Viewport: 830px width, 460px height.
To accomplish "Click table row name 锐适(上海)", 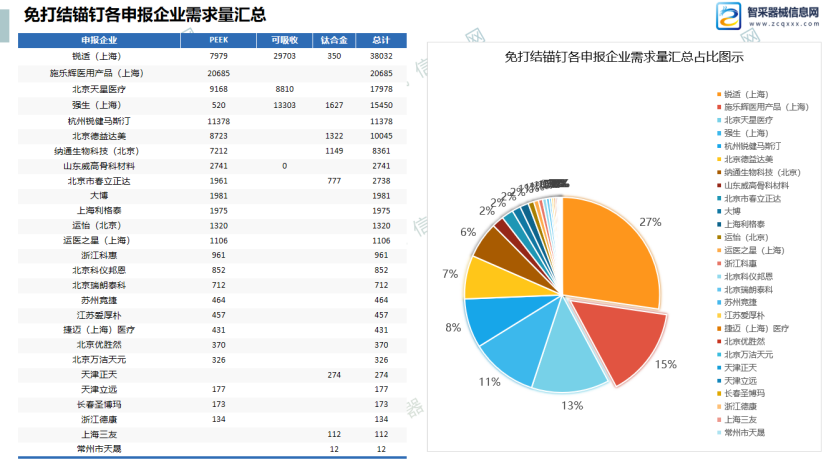I will [x=97, y=56].
